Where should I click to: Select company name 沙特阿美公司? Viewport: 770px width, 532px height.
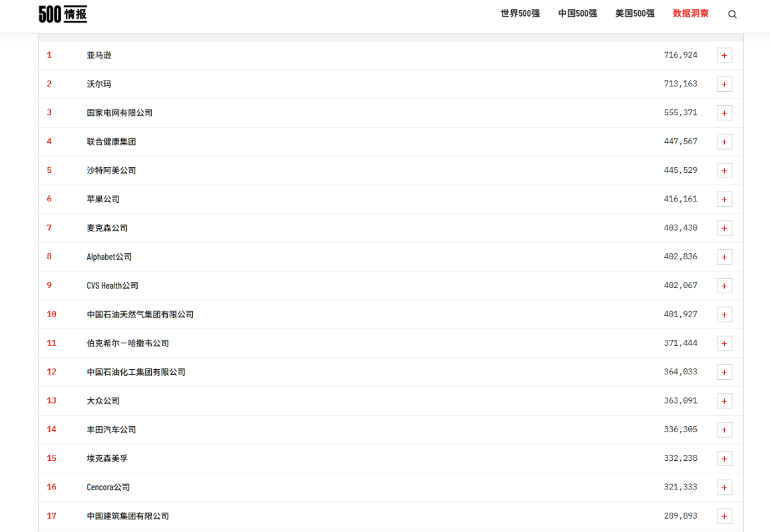pyautogui.click(x=111, y=170)
